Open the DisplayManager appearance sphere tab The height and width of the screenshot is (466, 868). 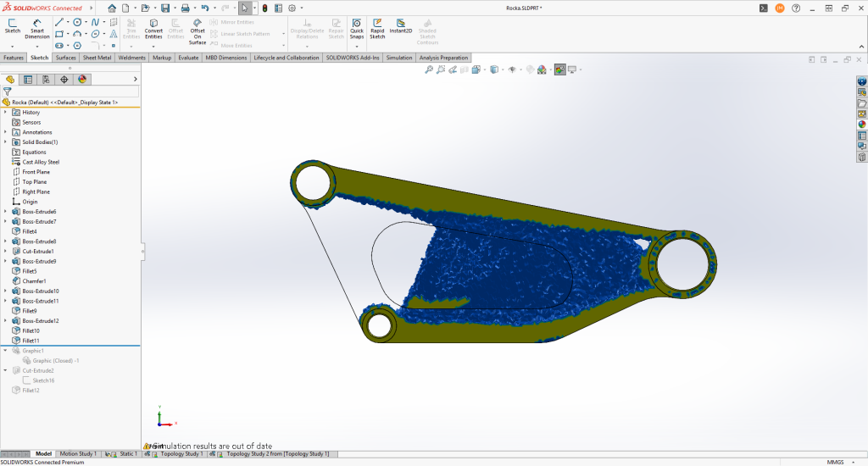[82, 80]
